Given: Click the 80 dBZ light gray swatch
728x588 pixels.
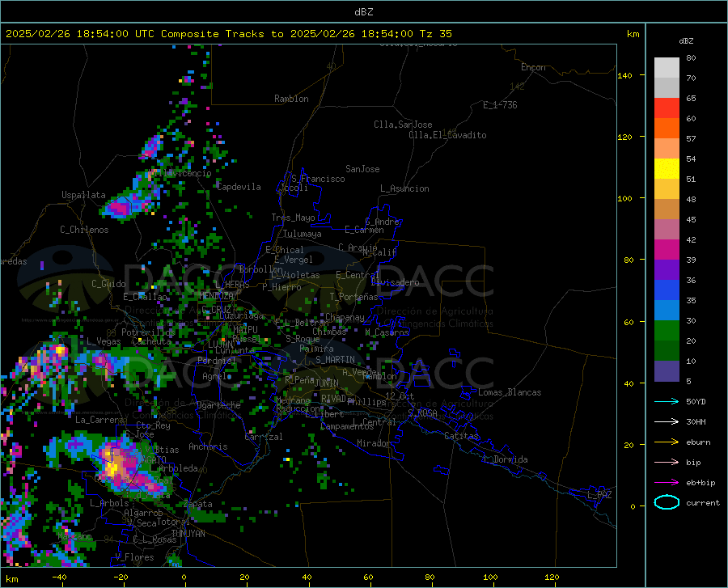Looking at the screenshot, I should coord(667,67).
